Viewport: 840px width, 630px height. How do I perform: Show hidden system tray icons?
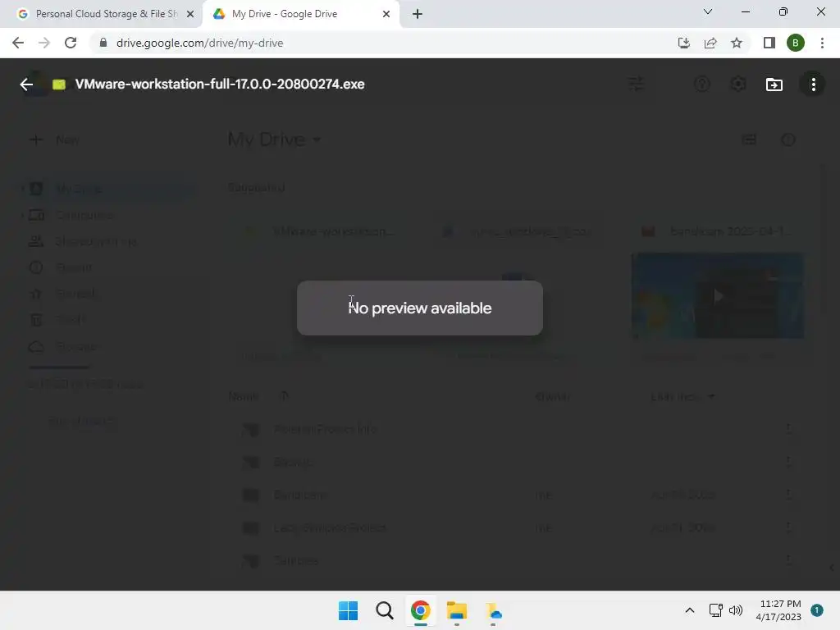click(689, 610)
